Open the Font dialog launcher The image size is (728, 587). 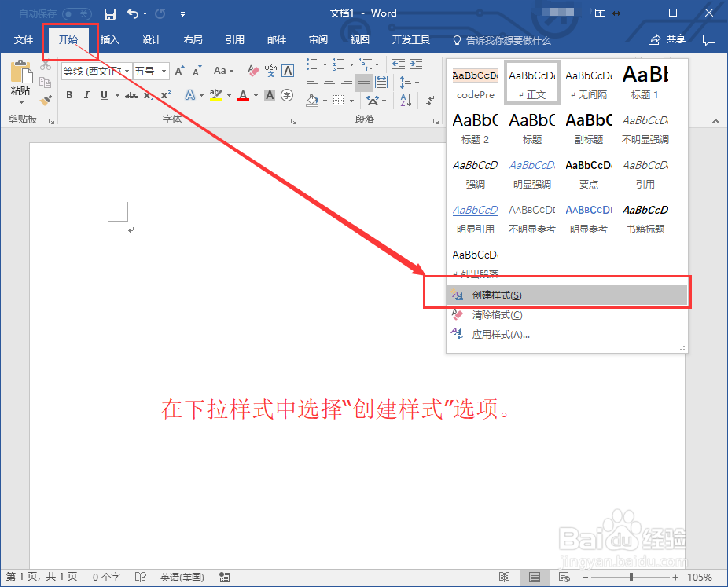coord(293,121)
